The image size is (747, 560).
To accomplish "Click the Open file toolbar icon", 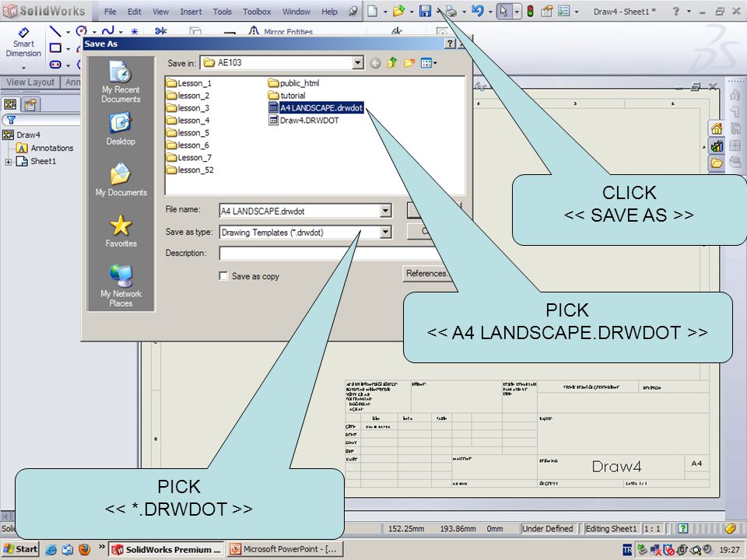I will pyautogui.click(x=398, y=11).
